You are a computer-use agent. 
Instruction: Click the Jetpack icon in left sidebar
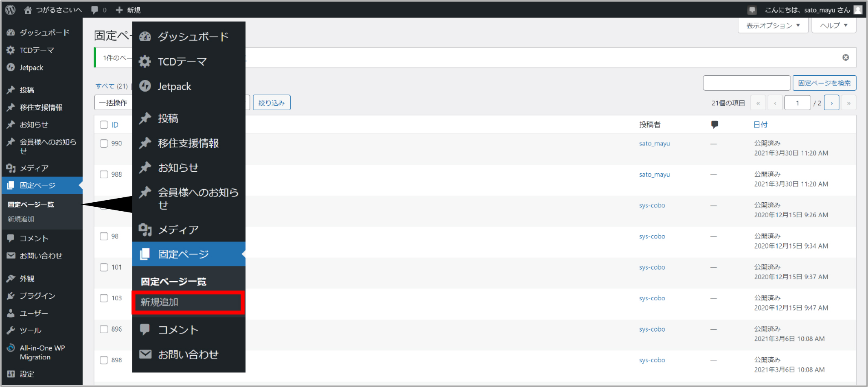(x=11, y=68)
